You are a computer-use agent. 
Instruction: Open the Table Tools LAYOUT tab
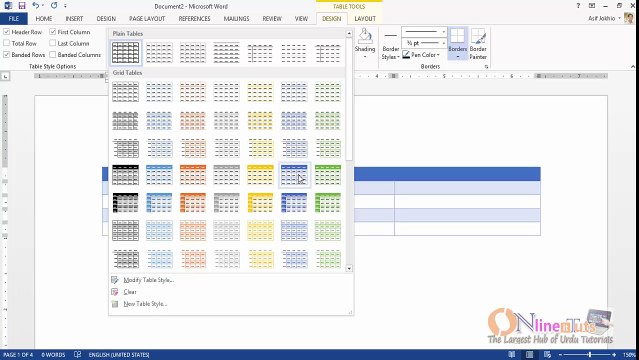(x=365, y=19)
